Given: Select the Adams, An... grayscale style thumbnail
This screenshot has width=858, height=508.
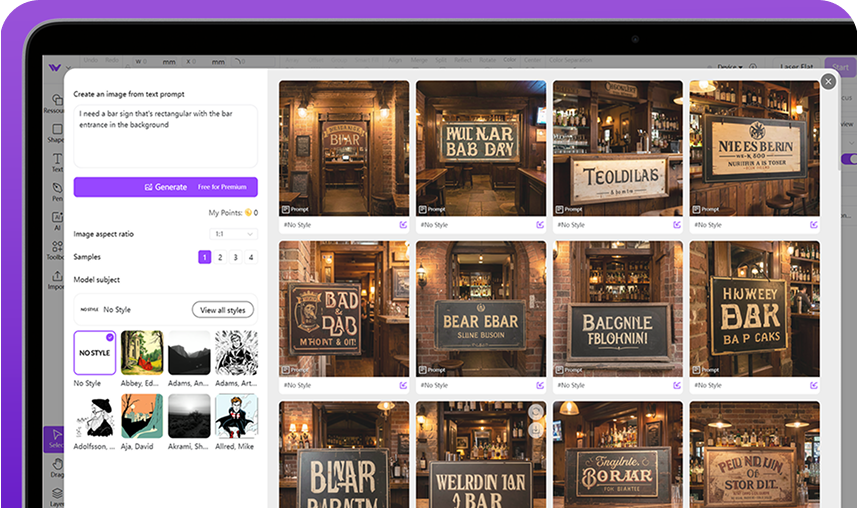Looking at the screenshot, I should tap(189, 353).
